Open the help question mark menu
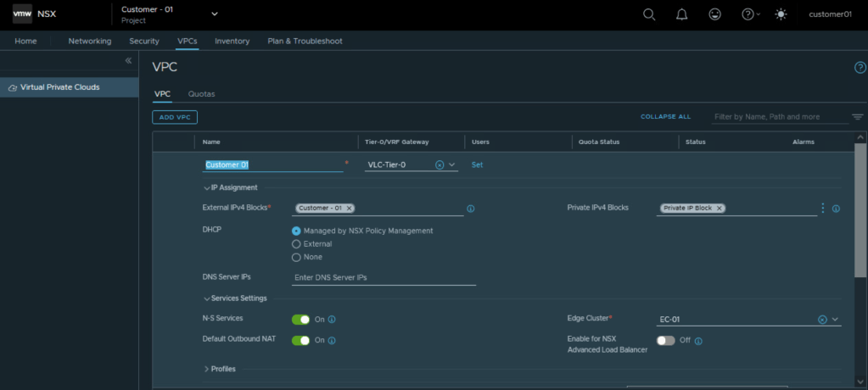Viewport: 868px width, 390px height. pos(748,14)
